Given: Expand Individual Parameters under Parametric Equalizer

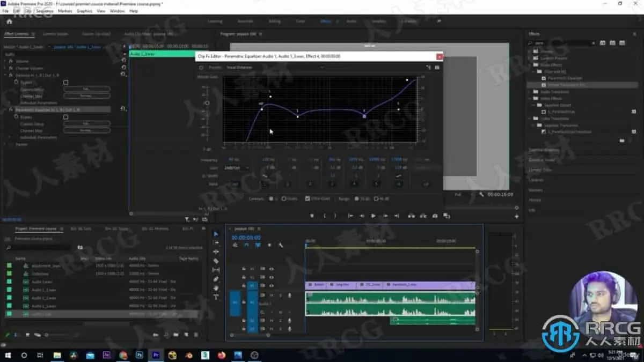Looking at the screenshot, I should 10,137.
